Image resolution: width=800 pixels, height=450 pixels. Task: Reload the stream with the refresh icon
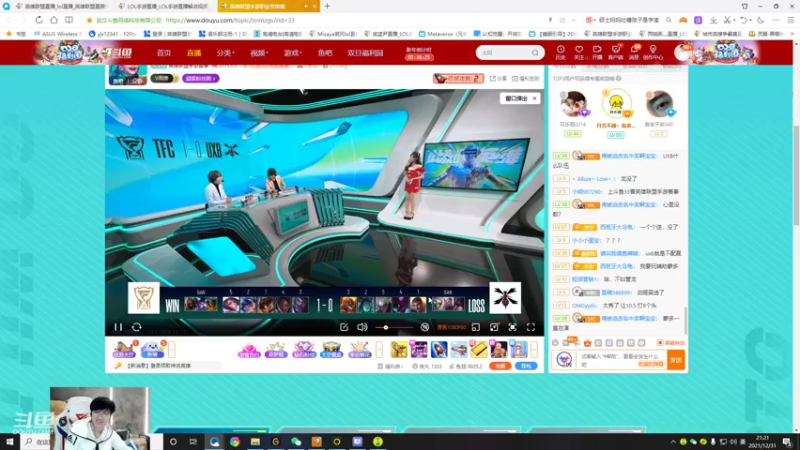137,327
